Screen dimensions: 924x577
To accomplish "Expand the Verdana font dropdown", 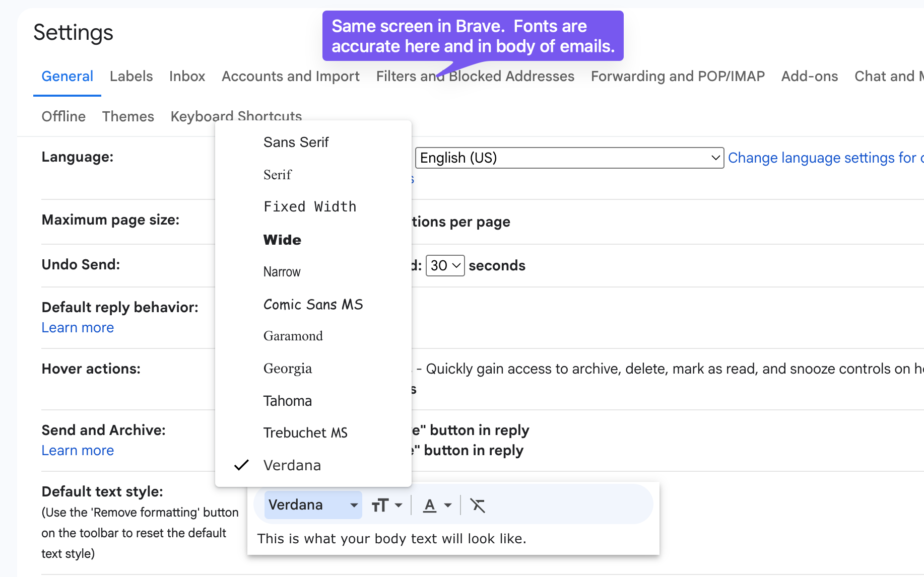I will pos(313,505).
